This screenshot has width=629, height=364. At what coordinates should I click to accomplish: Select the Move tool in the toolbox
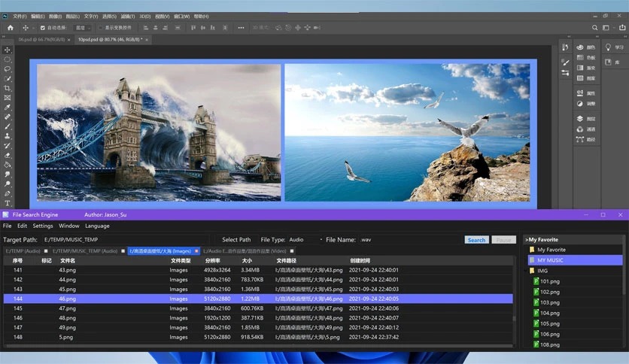8,50
